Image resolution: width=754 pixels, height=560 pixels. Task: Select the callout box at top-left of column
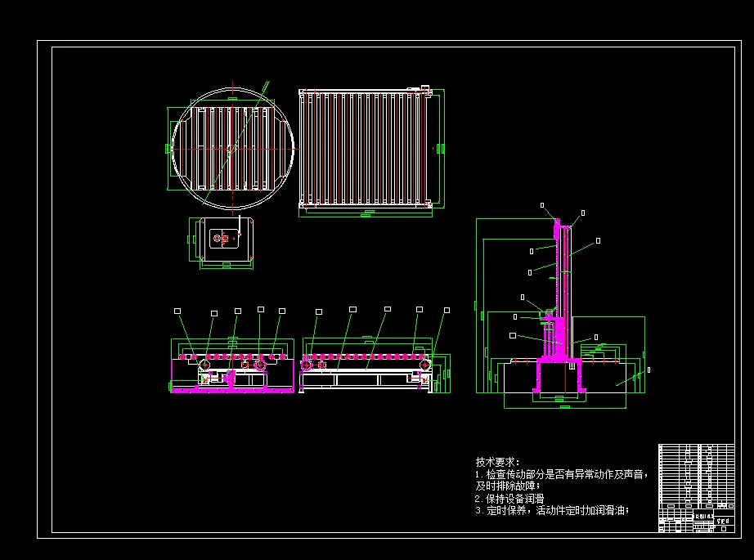point(542,205)
